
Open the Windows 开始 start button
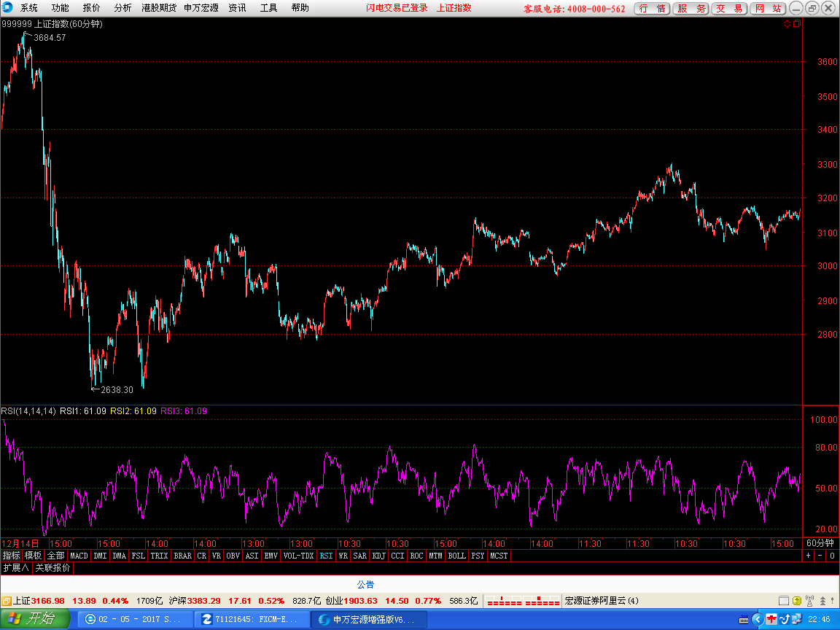pyautogui.click(x=35, y=619)
